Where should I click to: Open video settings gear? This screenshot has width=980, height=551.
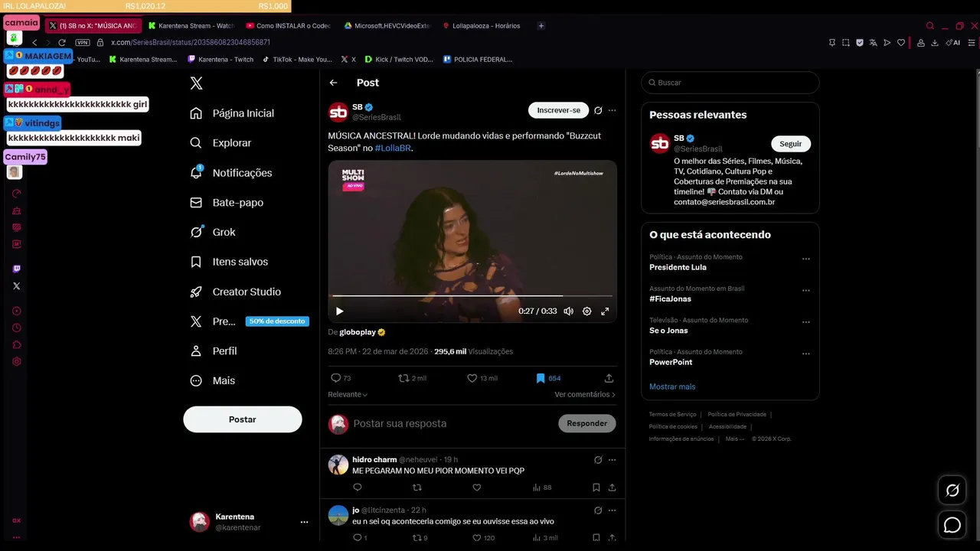(587, 311)
